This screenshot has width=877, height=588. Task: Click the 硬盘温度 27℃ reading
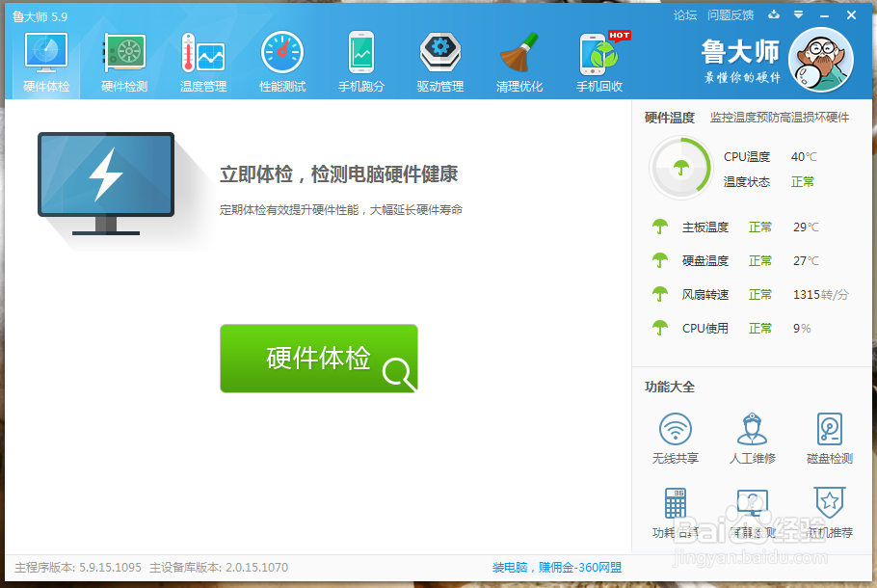[806, 260]
